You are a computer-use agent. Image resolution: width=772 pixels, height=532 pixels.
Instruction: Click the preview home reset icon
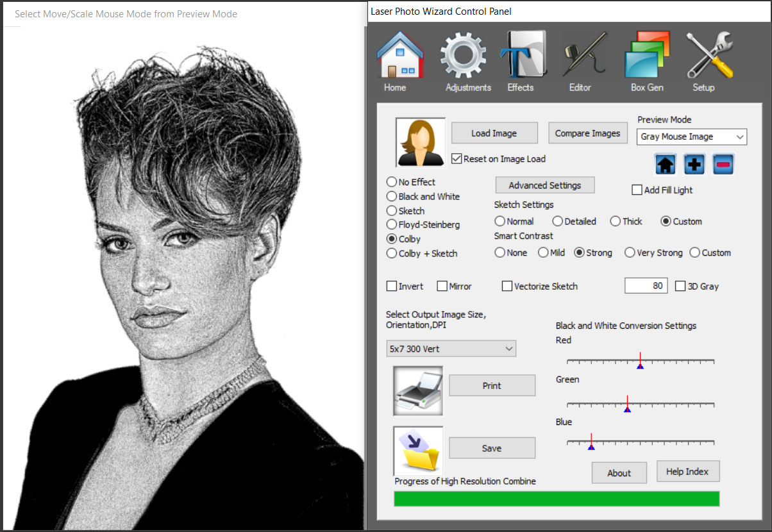tap(666, 164)
